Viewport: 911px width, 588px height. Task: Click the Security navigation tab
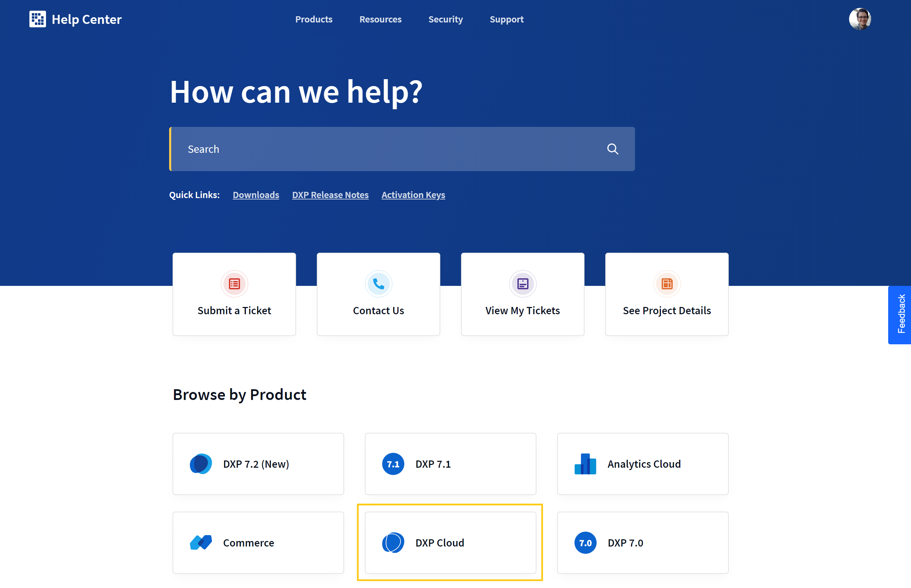(x=445, y=19)
